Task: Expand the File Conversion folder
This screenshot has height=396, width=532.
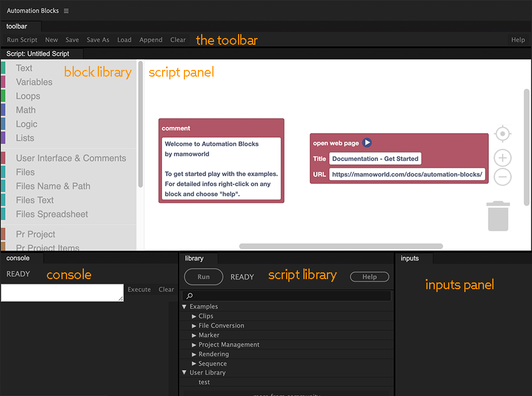Action: (x=194, y=326)
